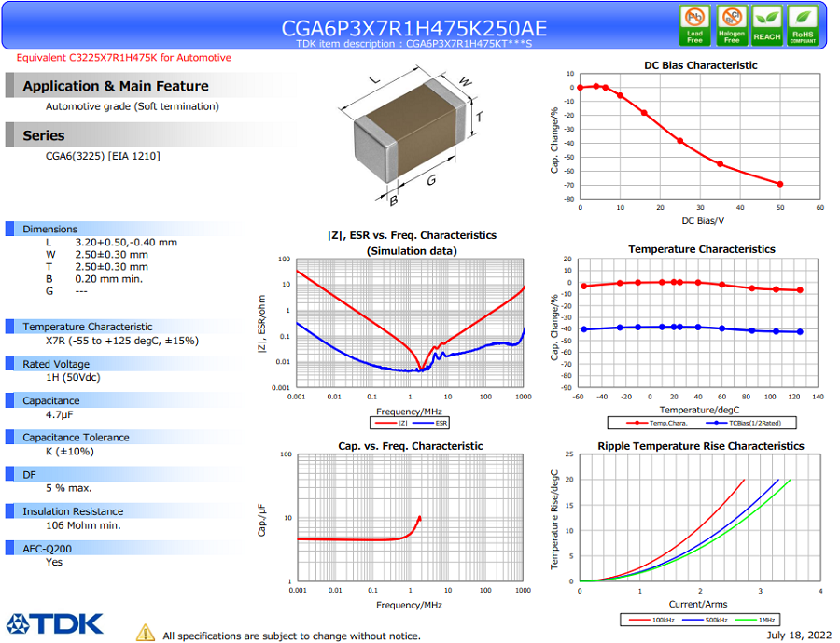Viewport: 840px width, 643px height.
Task: Select the K (±10%) tolerance value
Action: (70, 452)
